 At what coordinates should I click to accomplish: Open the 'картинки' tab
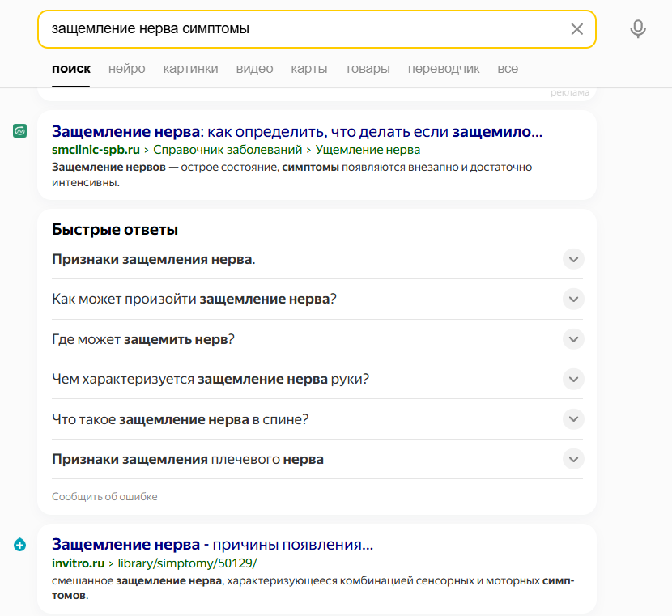pos(191,69)
